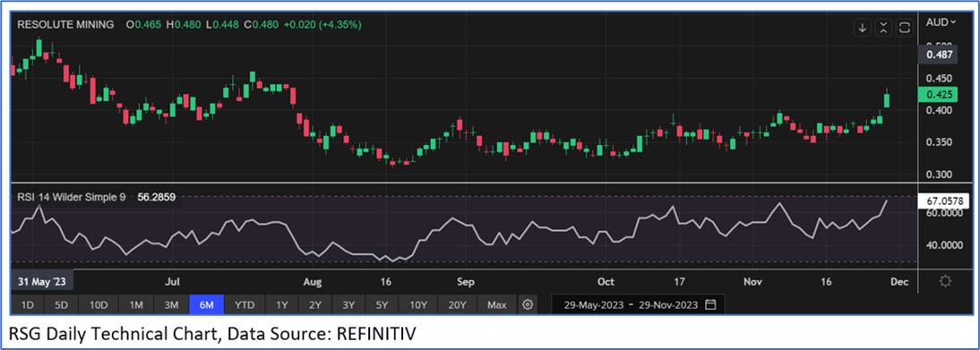The width and height of the screenshot is (980, 350).
Task: Click the 0.425 price tag
Action: tap(938, 94)
